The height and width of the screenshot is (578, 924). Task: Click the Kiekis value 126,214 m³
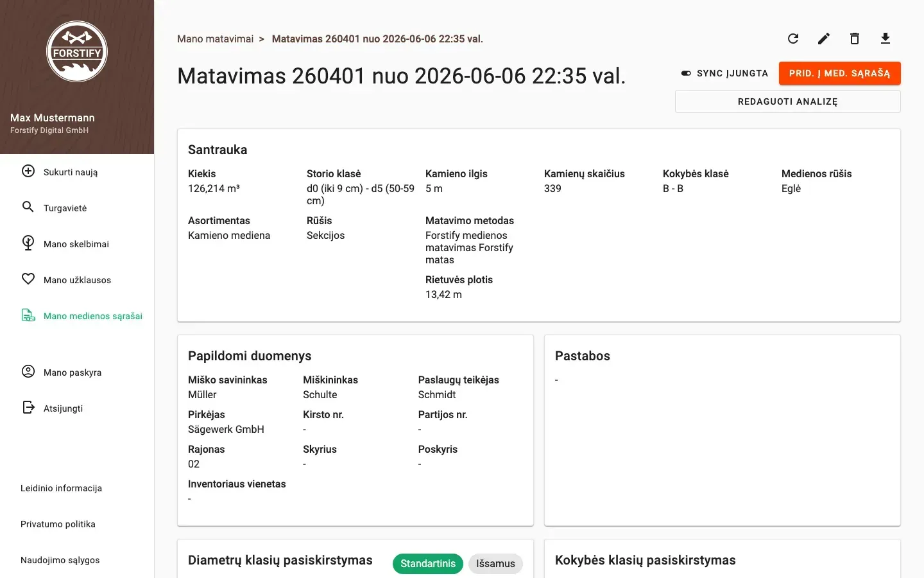pos(214,189)
